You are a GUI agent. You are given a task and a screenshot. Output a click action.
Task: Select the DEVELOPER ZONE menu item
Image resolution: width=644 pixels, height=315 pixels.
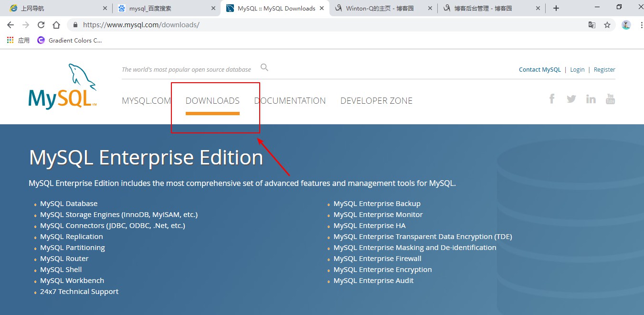(376, 100)
